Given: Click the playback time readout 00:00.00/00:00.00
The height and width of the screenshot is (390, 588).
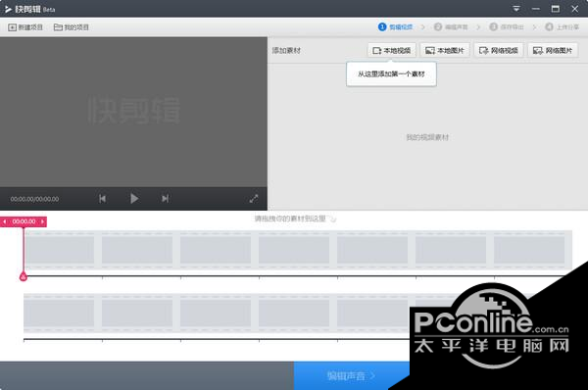Looking at the screenshot, I should pos(34,199).
